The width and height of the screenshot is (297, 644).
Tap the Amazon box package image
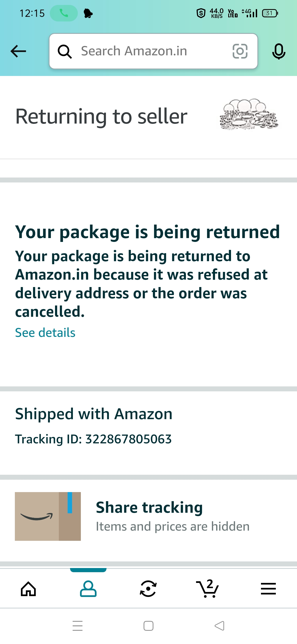coord(48,516)
